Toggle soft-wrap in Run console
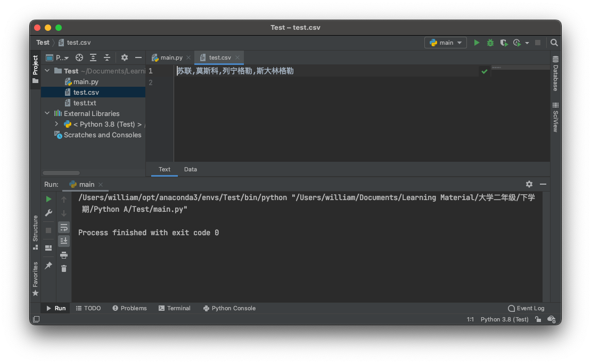Viewport: 591px width, 364px height. coord(64,227)
